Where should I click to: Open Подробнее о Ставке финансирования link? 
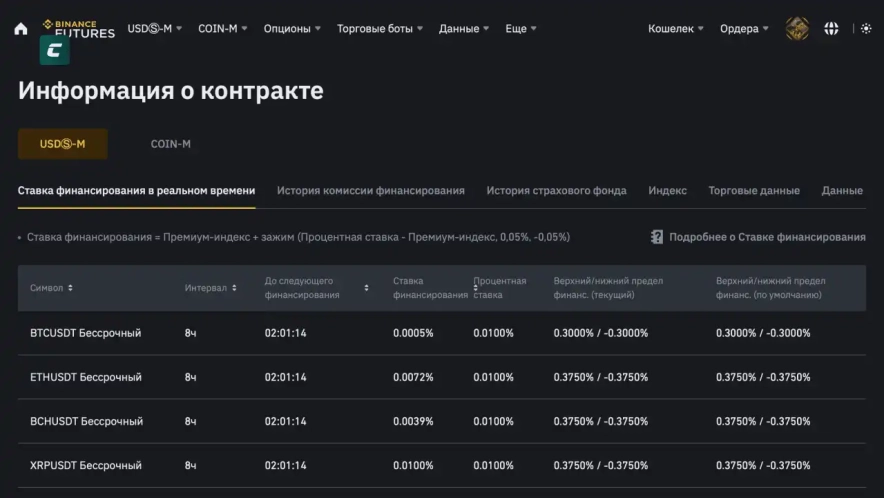tap(767, 237)
